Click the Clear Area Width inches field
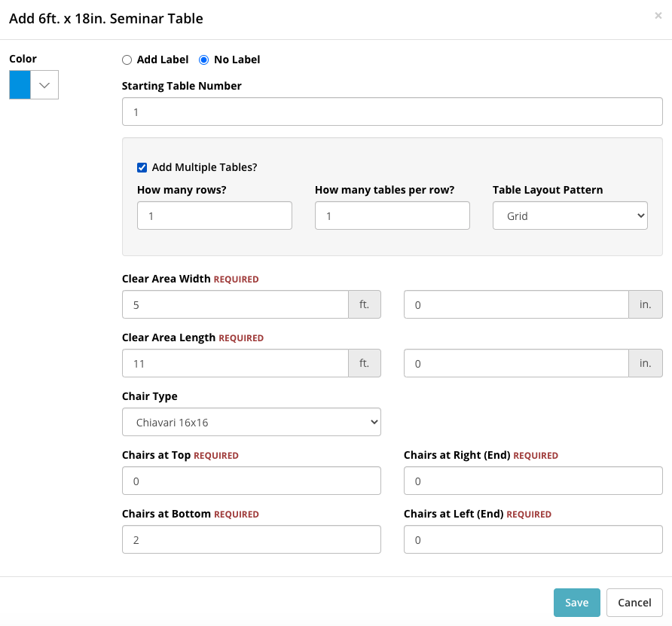 click(x=516, y=304)
